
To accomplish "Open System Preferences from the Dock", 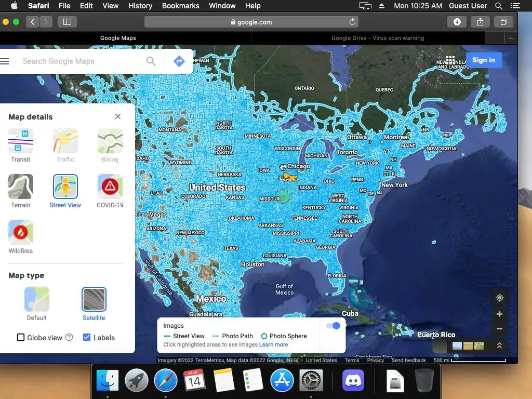I will 311,380.
